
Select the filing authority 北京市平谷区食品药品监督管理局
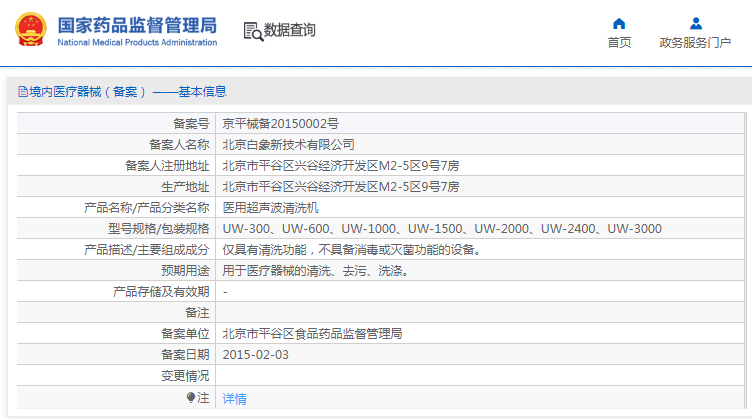(x=312, y=334)
